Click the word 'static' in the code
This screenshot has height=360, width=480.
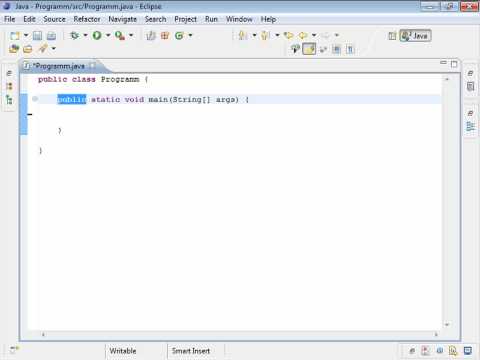105,99
